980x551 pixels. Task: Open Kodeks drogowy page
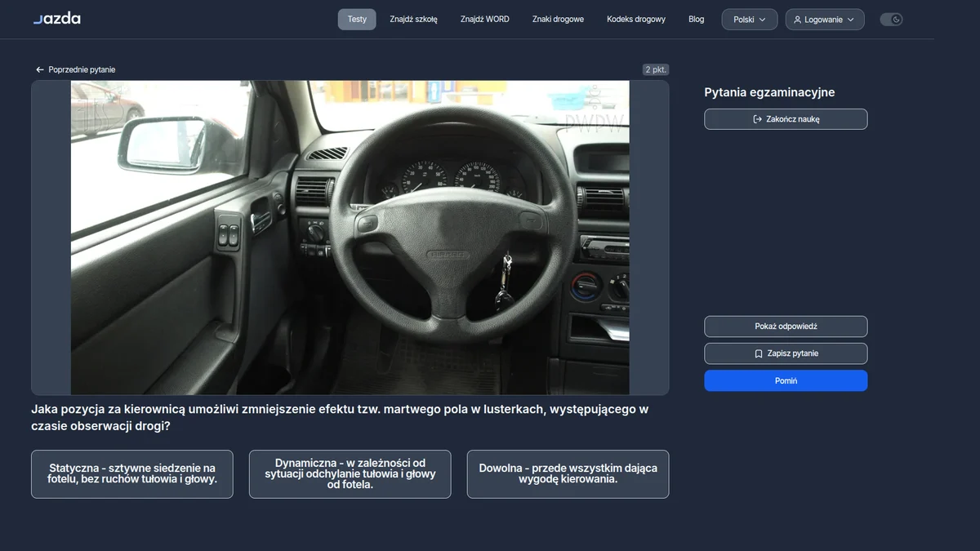point(636,20)
